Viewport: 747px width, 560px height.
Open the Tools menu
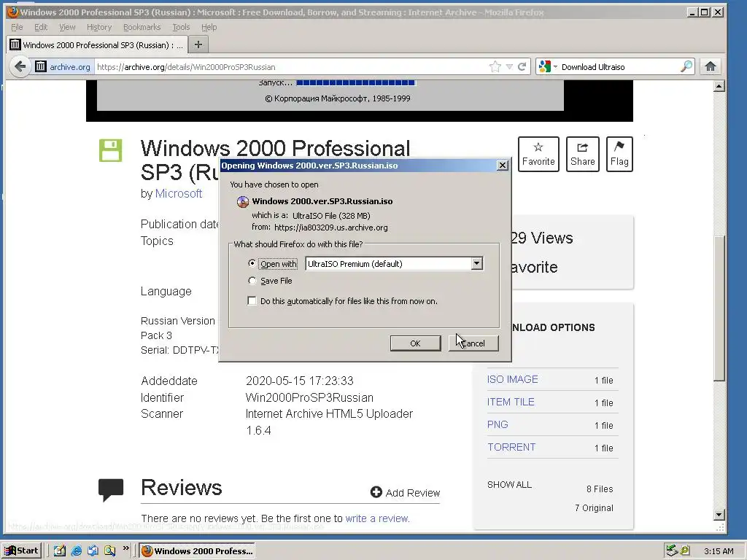(x=181, y=27)
